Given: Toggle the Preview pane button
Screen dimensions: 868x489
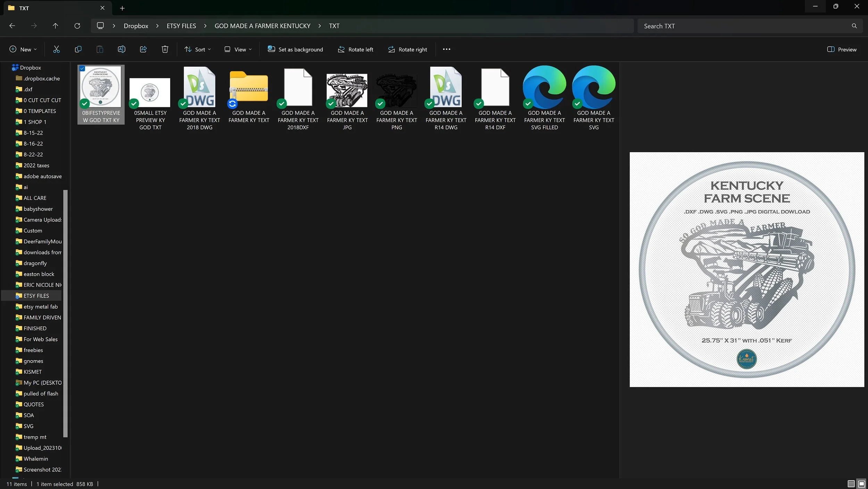Looking at the screenshot, I should click(x=842, y=49).
